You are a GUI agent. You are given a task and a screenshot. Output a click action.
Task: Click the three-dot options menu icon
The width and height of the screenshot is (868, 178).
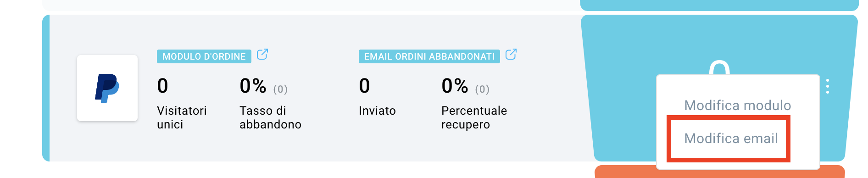pos(828,86)
